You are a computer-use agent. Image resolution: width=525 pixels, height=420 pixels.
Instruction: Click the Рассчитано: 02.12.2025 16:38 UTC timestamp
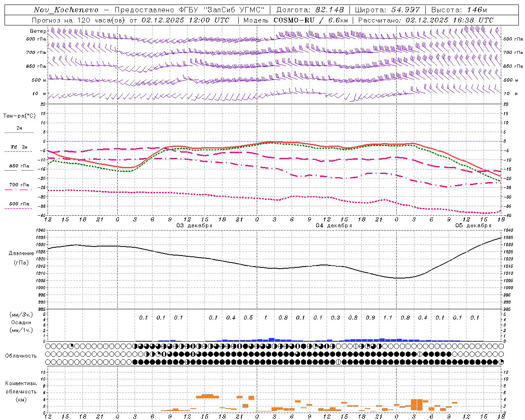[x=426, y=20]
